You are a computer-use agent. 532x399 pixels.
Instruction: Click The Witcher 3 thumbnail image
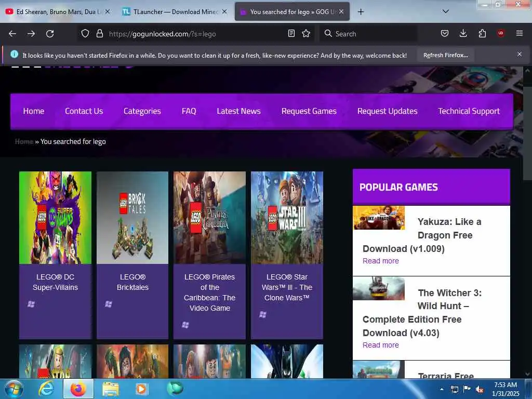pos(379,288)
